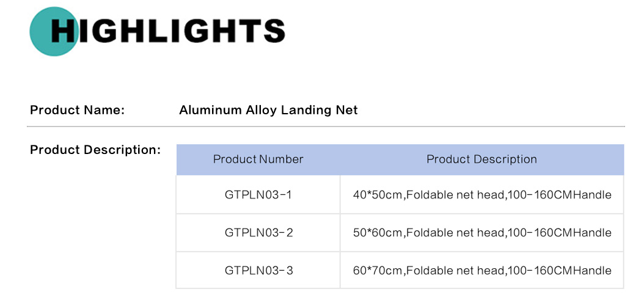Select product number GTPLN03-2
This screenshot has width=644, height=308.
(258, 233)
